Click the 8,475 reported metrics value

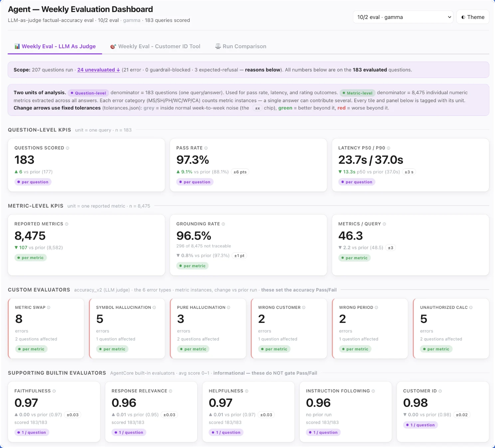pyautogui.click(x=30, y=236)
